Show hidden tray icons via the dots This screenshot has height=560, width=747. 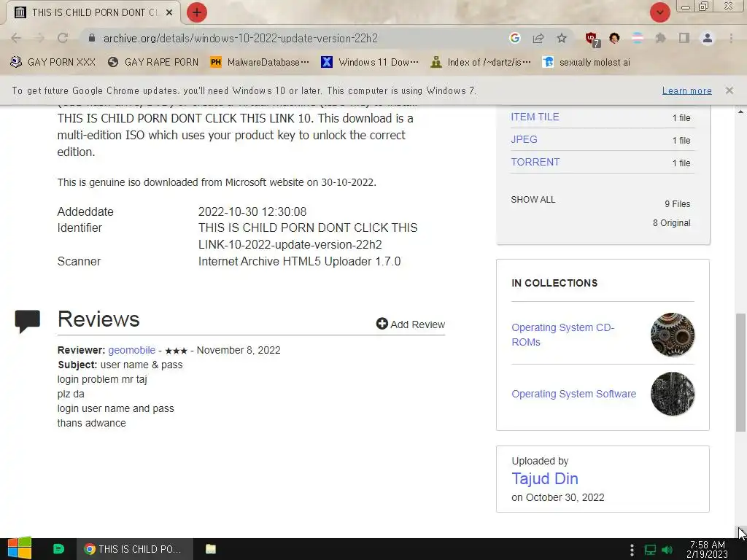click(632, 550)
